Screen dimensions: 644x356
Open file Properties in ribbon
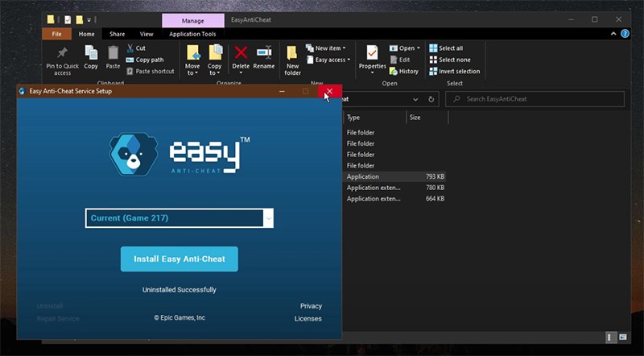(372, 60)
